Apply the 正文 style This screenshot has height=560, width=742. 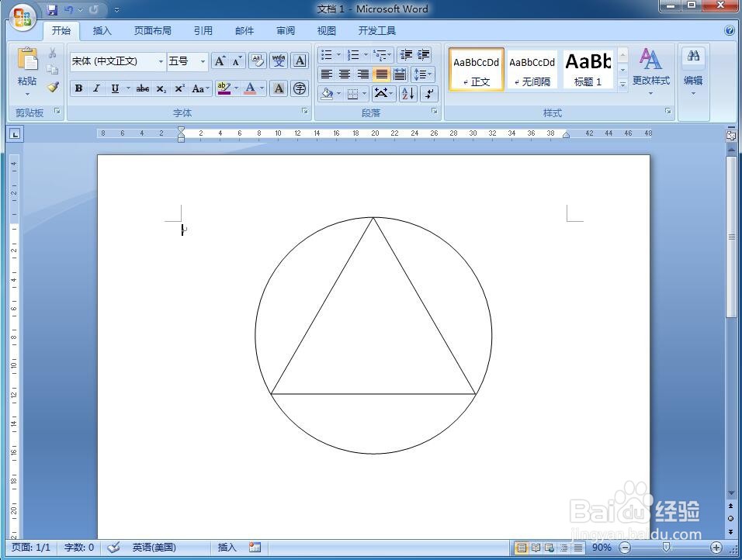tap(476, 70)
